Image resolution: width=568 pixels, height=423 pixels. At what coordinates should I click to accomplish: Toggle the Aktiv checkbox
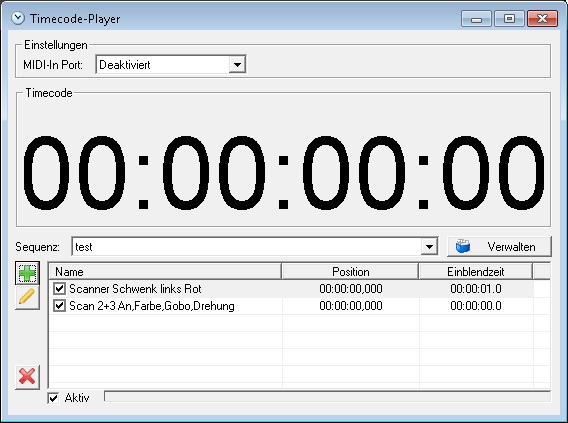pos(53,398)
